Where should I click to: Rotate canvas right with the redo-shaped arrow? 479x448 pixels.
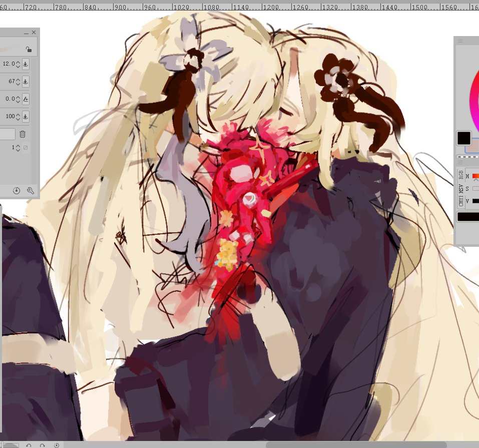[43, 445]
